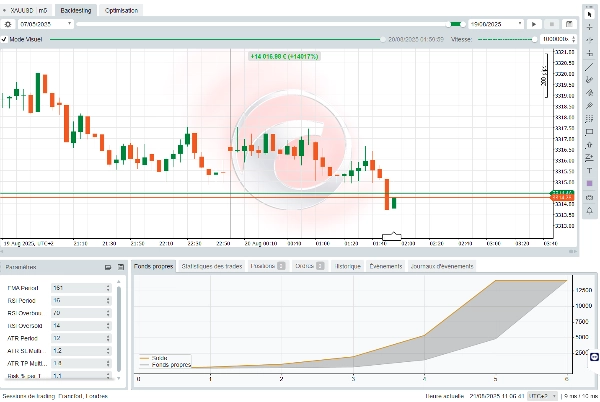The image size is (600, 402).
Task: Open Statistiques des trades tab
Action: pyautogui.click(x=211, y=266)
